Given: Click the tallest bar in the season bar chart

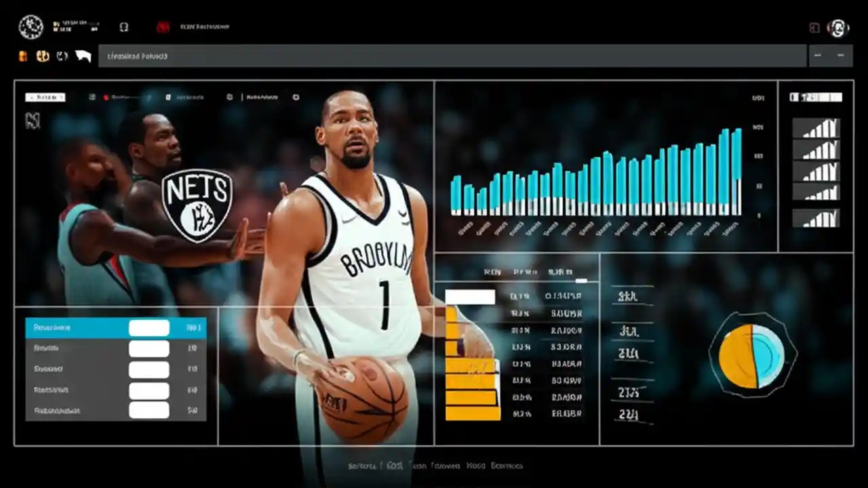Looking at the screenshot, I should coord(738,169).
